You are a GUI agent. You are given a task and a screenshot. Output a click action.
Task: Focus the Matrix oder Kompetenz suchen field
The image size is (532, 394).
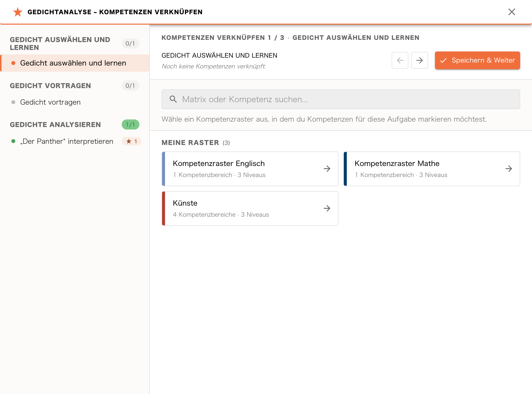[341, 99]
